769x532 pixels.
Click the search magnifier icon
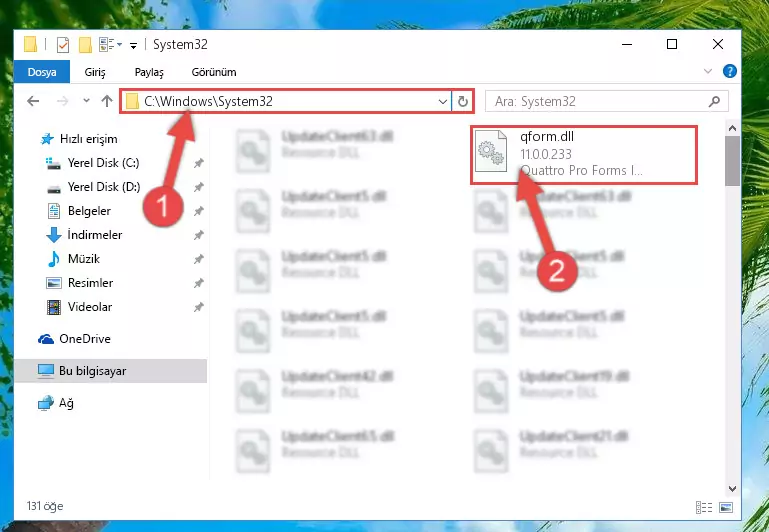click(x=715, y=101)
